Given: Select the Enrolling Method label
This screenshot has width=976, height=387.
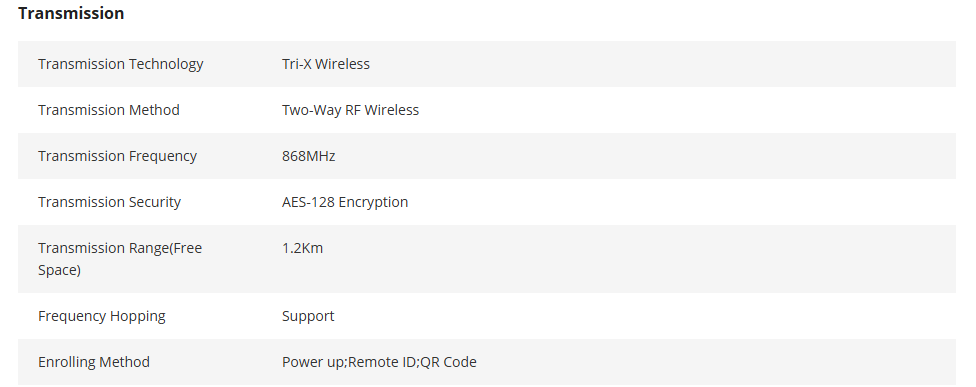Looking at the screenshot, I should pos(94,362).
